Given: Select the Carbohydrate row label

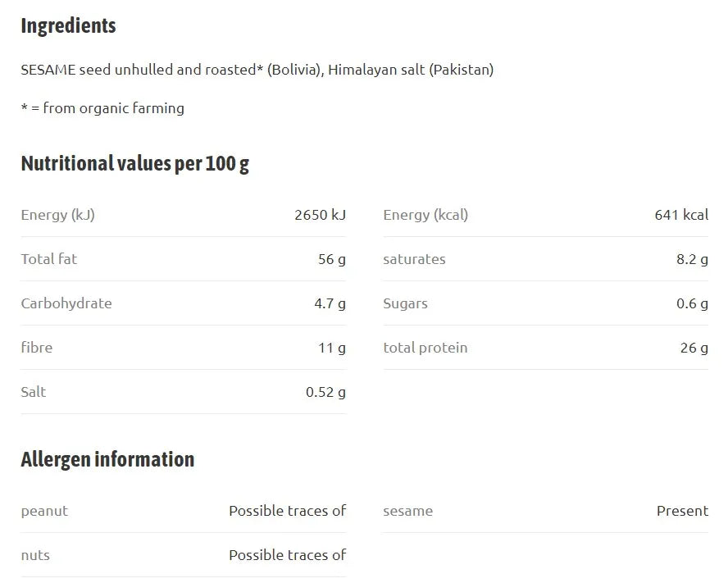Looking at the screenshot, I should 66,303.
